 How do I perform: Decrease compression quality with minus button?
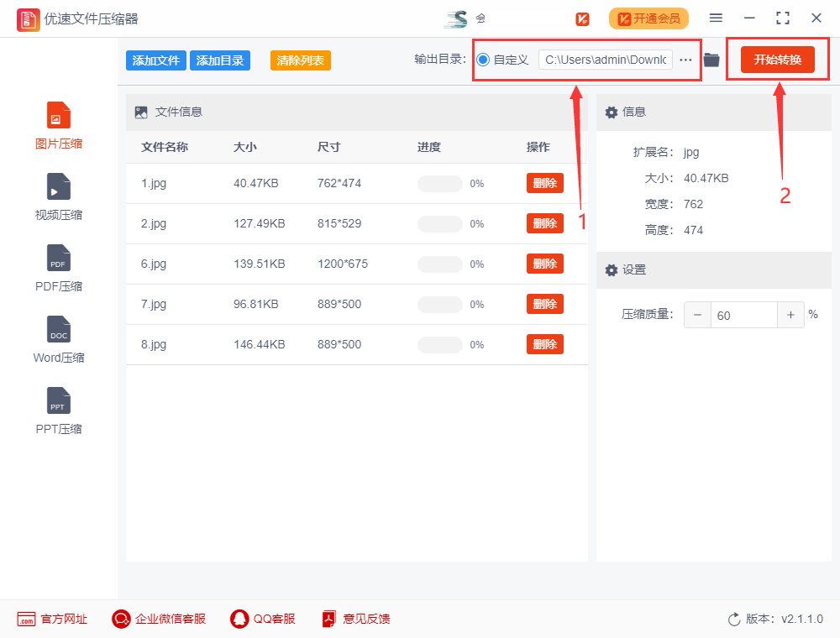tap(697, 315)
